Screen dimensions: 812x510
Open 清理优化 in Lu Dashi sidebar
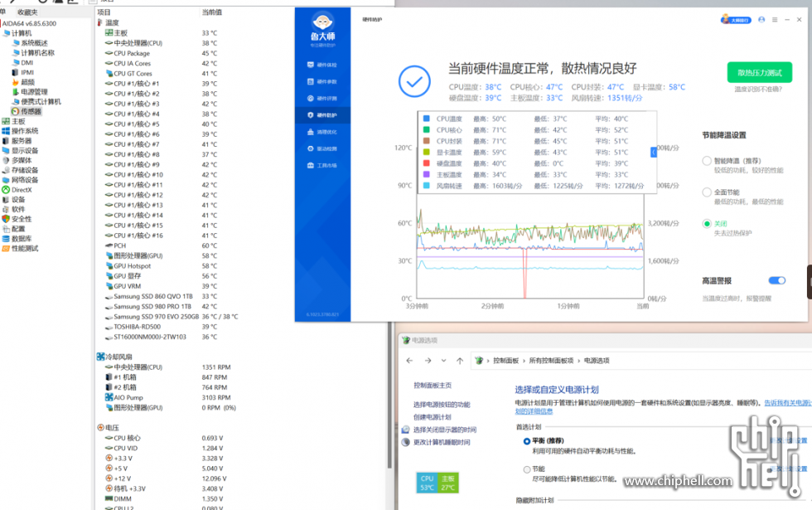[x=322, y=132]
